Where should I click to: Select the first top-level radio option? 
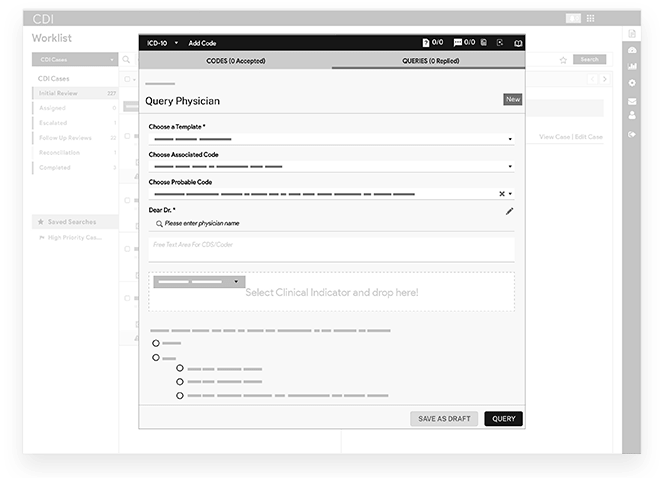coord(156,343)
